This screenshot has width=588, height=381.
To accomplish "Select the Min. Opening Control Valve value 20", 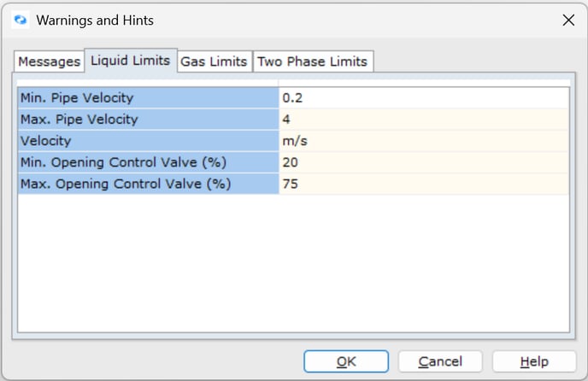I will 423,162.
